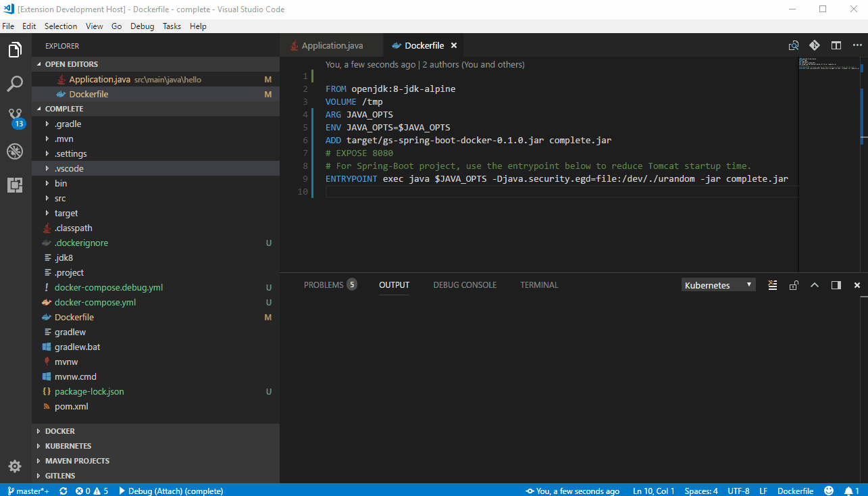The image size is (868, 496).
Task: Expand the GitLens section
Action: click(155, 476)
